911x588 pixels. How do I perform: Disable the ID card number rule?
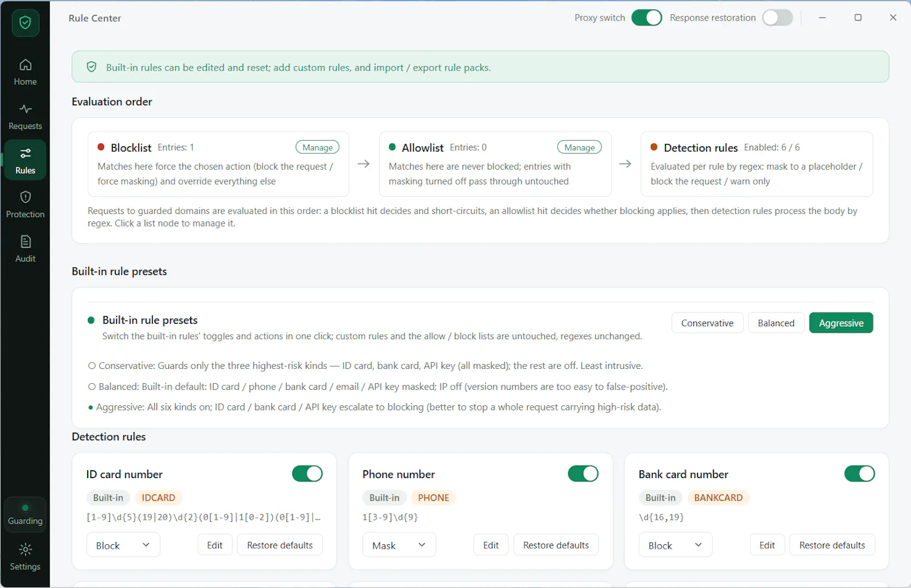pyautogui.click(x=307, y=474)
